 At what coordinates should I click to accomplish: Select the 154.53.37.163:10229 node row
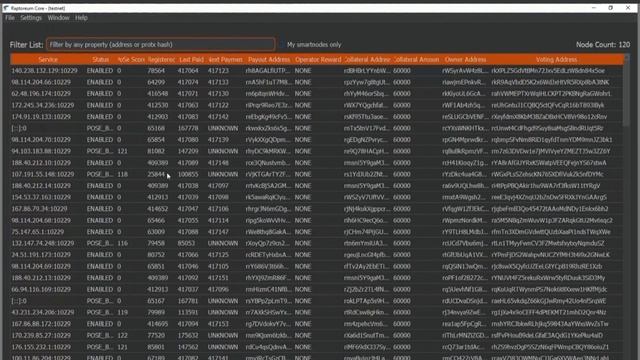(317, 197)
